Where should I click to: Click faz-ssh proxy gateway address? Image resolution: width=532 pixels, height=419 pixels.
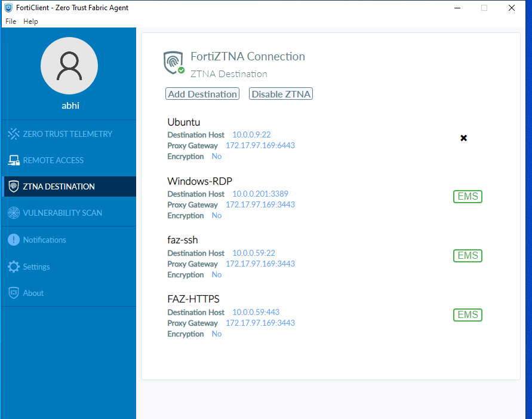[260, 264]
